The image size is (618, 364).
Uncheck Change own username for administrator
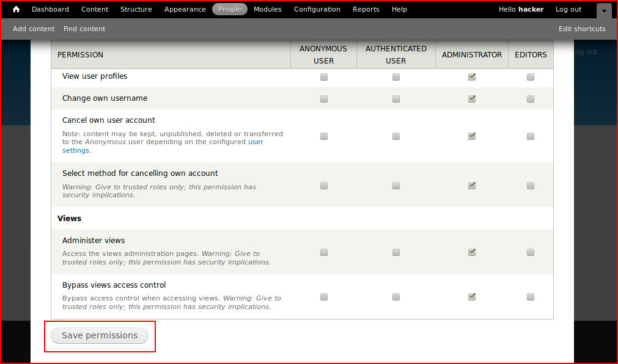(472, 99)
